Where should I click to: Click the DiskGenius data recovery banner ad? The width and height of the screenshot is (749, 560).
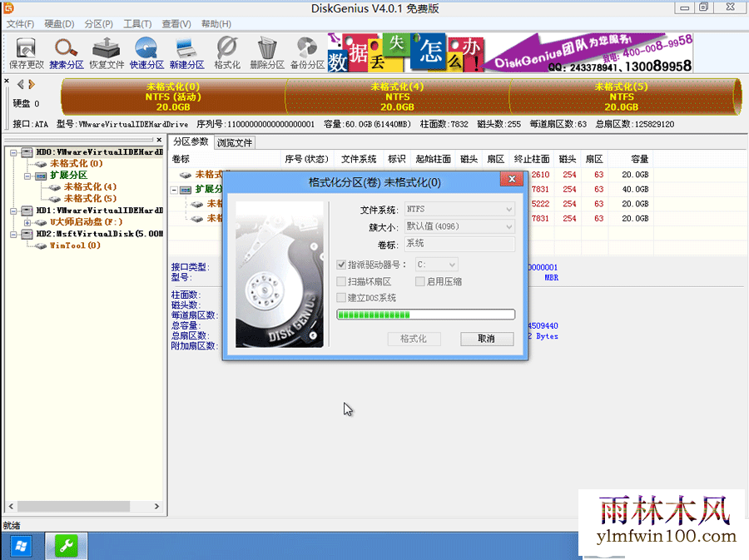[x=509, y=52]
